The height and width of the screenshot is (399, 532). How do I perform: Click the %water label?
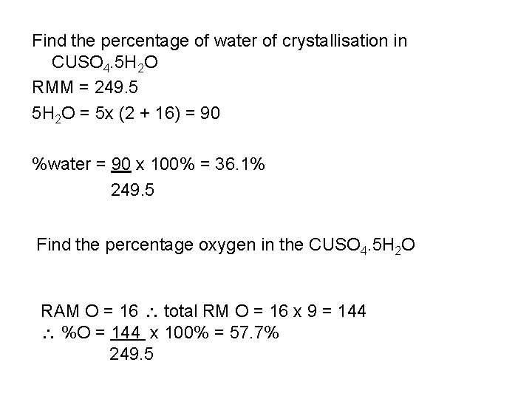61,164
